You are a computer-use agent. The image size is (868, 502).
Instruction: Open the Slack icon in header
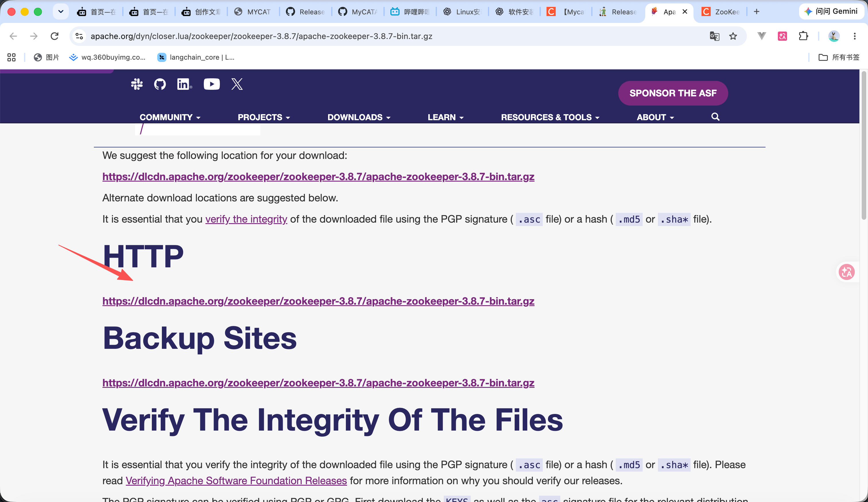[137, 84]
